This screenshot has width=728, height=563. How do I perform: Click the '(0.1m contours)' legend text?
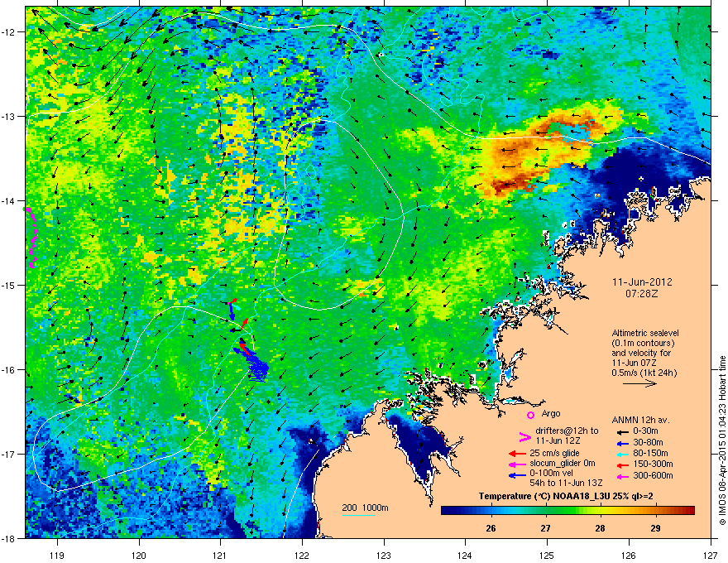(643, 344)
